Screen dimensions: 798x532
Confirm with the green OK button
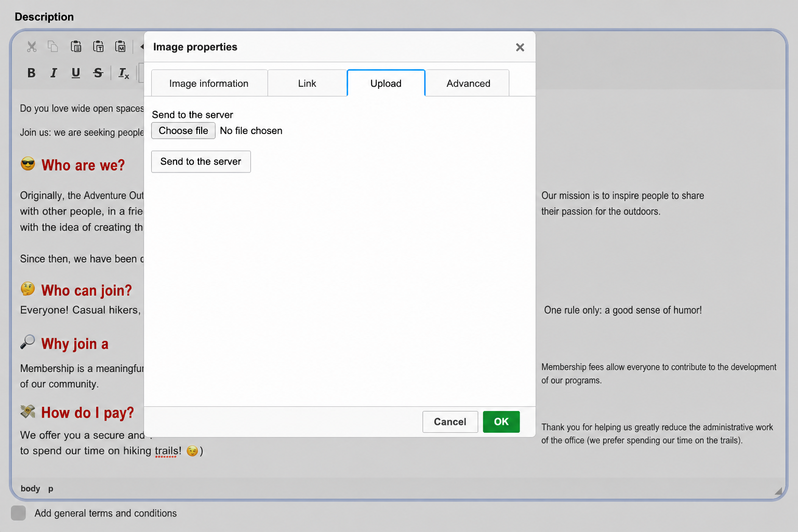pos(501,422)
